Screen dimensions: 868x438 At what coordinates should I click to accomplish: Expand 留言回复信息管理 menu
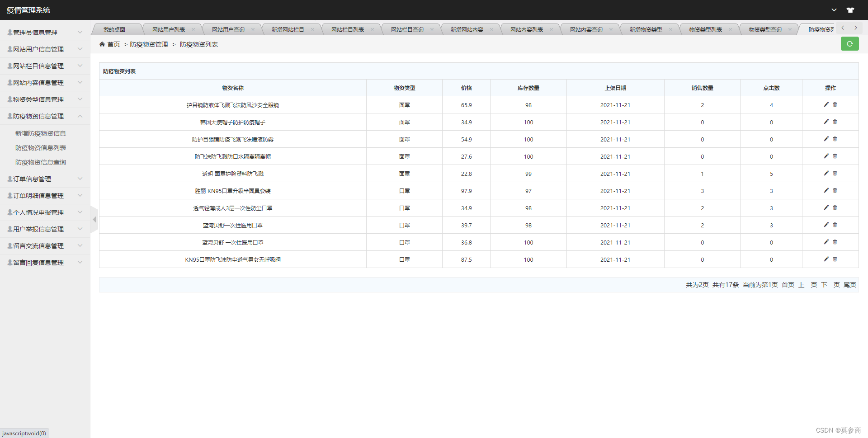(45, 263)
